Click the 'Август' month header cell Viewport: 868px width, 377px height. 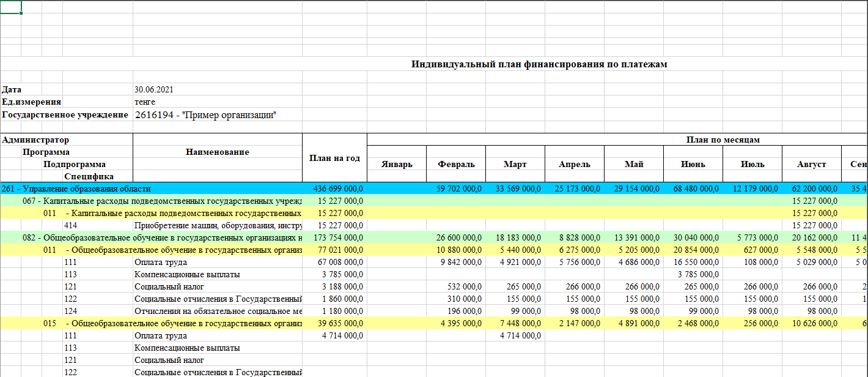(x=811, y=164)
